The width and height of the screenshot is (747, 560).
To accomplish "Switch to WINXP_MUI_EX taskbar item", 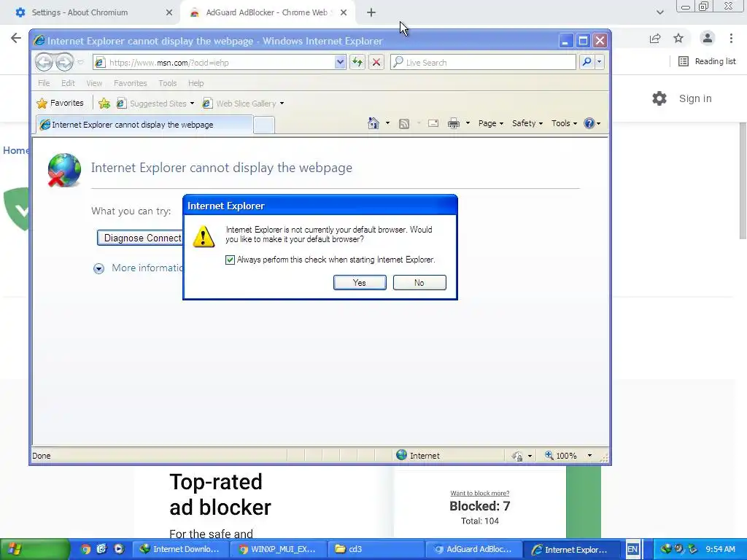I will [278, 549].
